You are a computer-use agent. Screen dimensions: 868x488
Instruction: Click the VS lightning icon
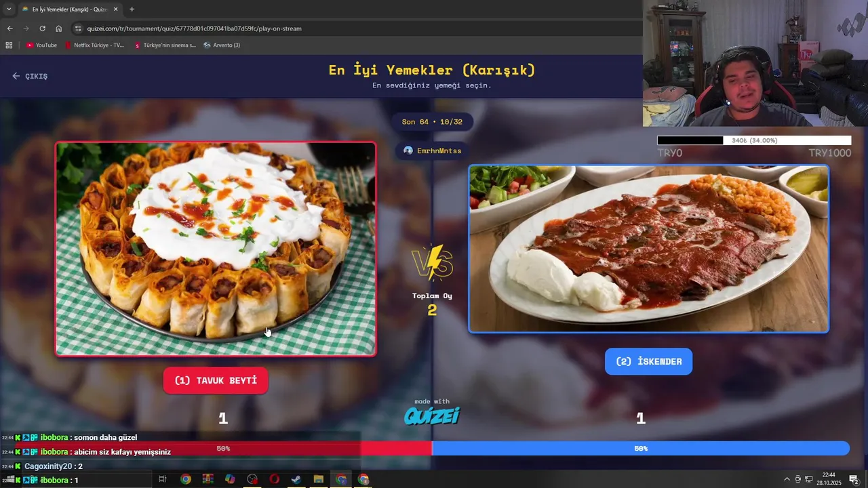point(432,263)
